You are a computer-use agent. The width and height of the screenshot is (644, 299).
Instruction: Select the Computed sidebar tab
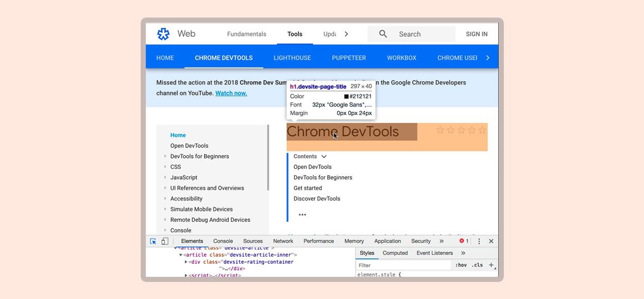(395, 253)
